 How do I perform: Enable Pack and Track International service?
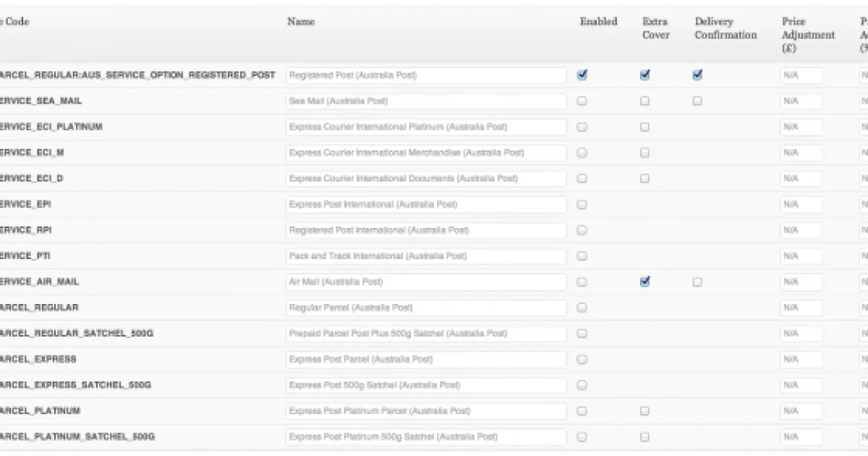(582, 256)
